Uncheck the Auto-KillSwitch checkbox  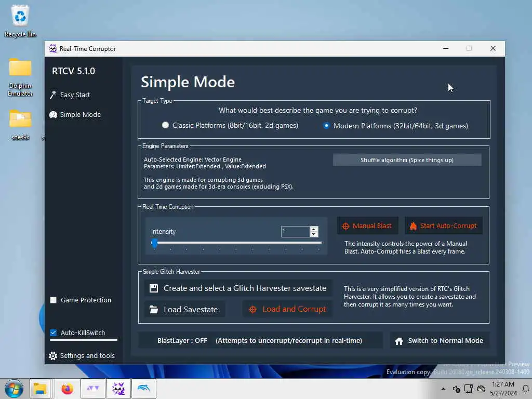[54, 332]
